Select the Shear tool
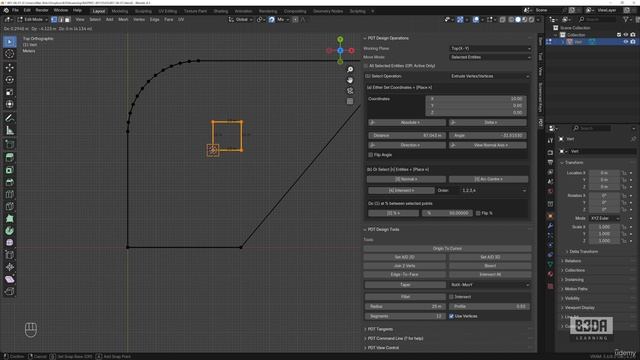Image resolution: width=640 pixels, height=360 pixels. point(10,280)
